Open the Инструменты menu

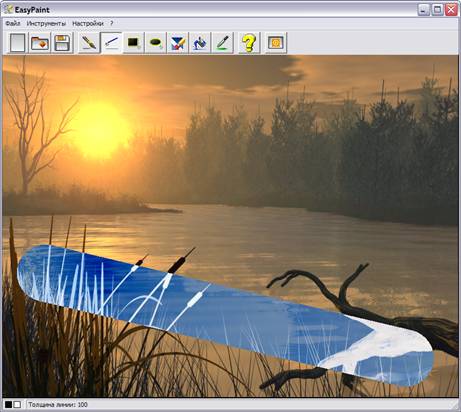46,23
